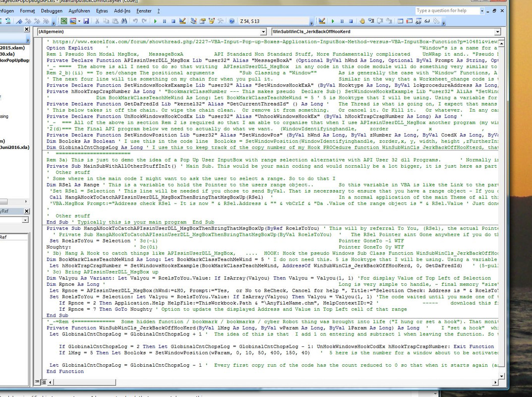Toggle Design Mode on the Debug toolbar
This screenshot has width=532, height=397.
(x=322, y=21)
